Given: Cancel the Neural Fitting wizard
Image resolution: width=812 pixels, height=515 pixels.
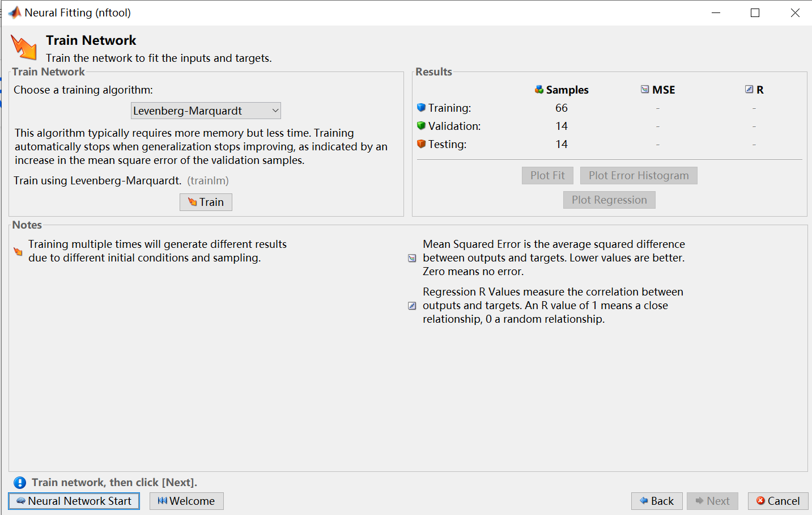Looking at the screenshot, I should click(778, 501).
